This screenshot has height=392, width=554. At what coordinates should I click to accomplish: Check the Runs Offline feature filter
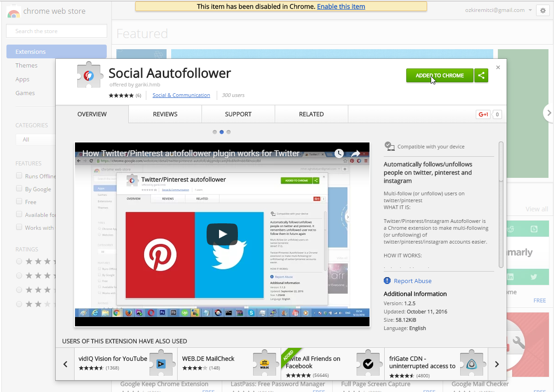tap(19, 176)
